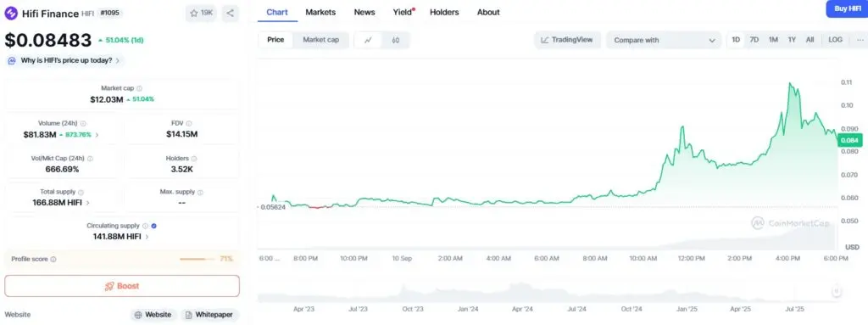
Task: Open the Whitepaper link
Action: point(210,315)
